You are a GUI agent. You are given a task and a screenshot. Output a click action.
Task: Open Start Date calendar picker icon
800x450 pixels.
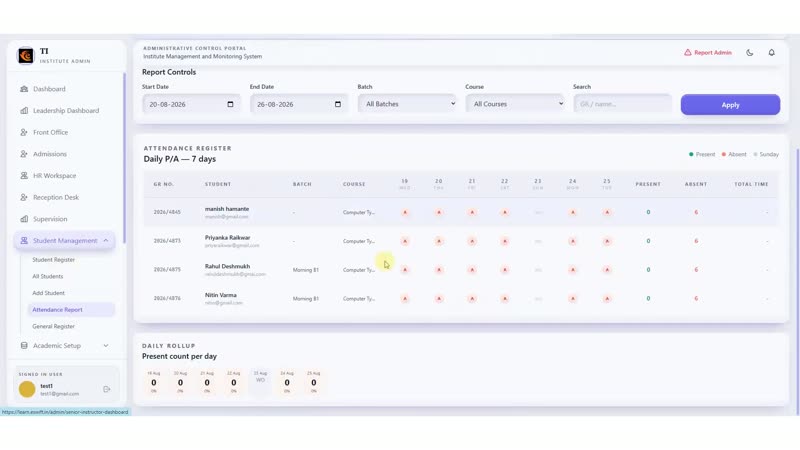[230, 104]
